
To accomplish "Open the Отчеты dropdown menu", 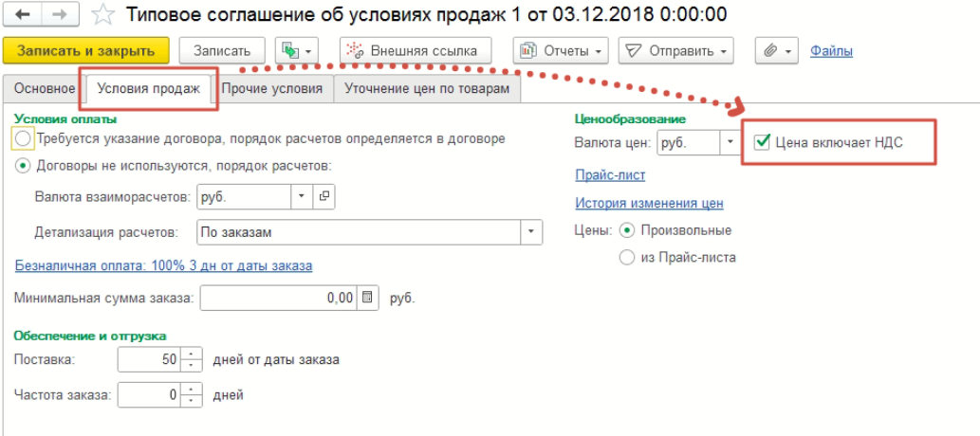I will coord(561,51).
